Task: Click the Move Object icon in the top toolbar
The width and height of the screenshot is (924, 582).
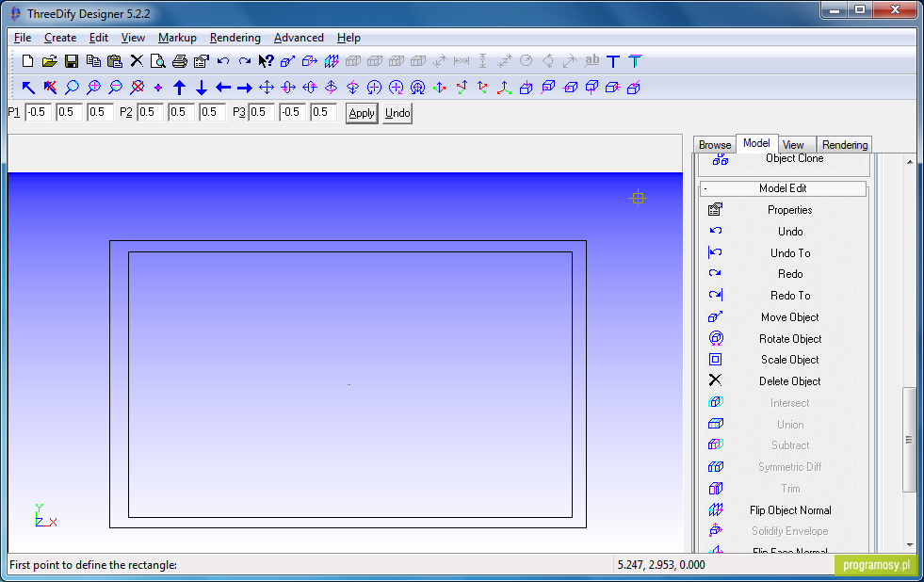Action: pos(287,60)
